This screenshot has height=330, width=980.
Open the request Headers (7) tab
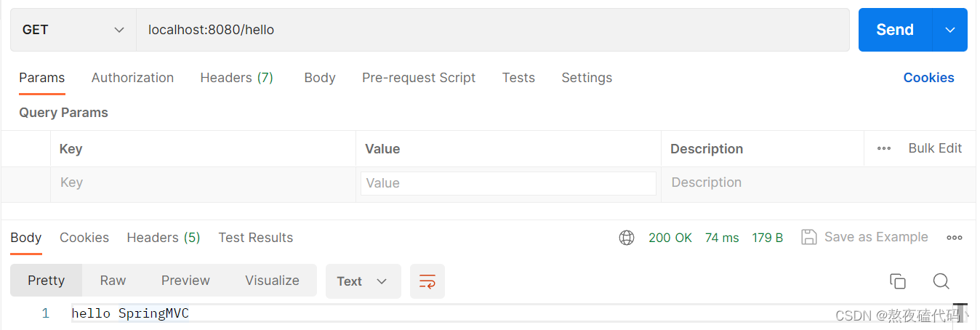tap(236, 78)
